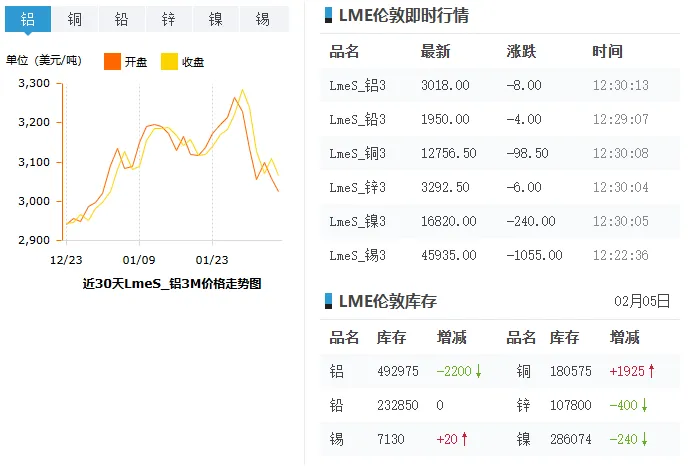Click the 单位 (美元/吨) unit label
The height and width of the screenshot is (467, 691).
(44, 60)
